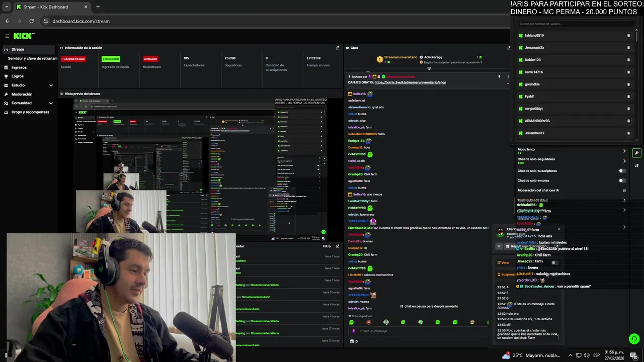Toggle Chat de solo-emotes switch
The image size is (644, 362).
(622, 180)
